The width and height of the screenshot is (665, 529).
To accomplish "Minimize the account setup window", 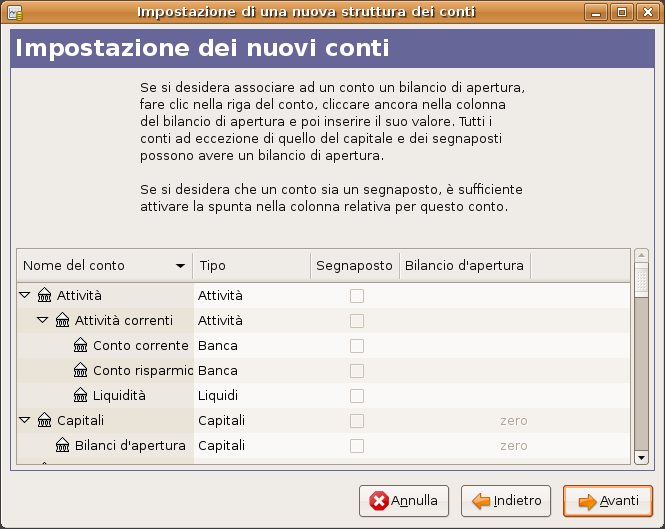I will tap(596, 12).
